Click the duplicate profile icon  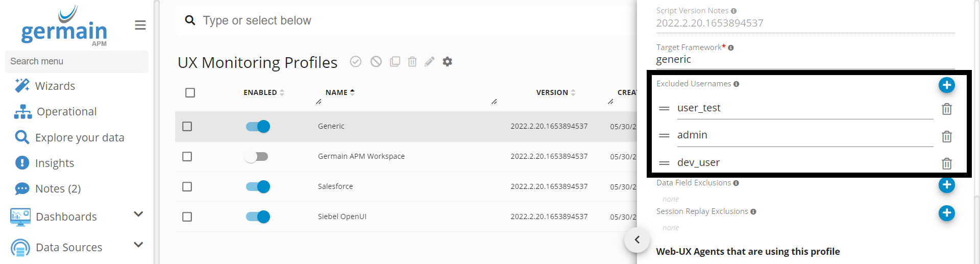coord(395,62)
